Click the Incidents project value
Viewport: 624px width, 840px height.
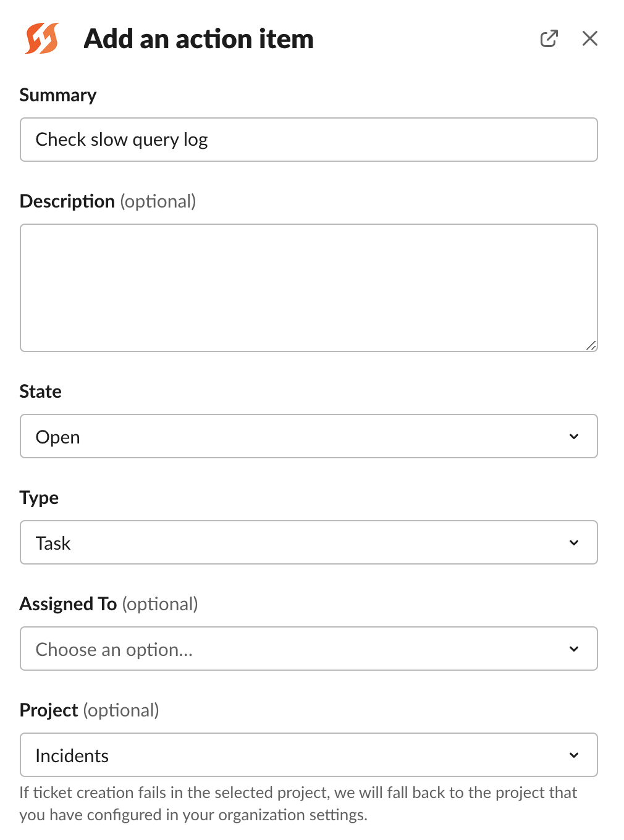72,755
